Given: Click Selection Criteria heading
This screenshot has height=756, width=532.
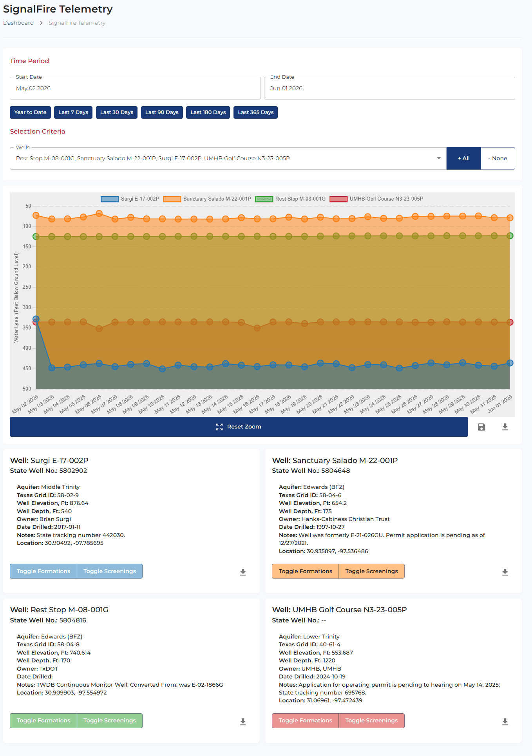Looking at the screenshot, I should (x=38, y=132).
